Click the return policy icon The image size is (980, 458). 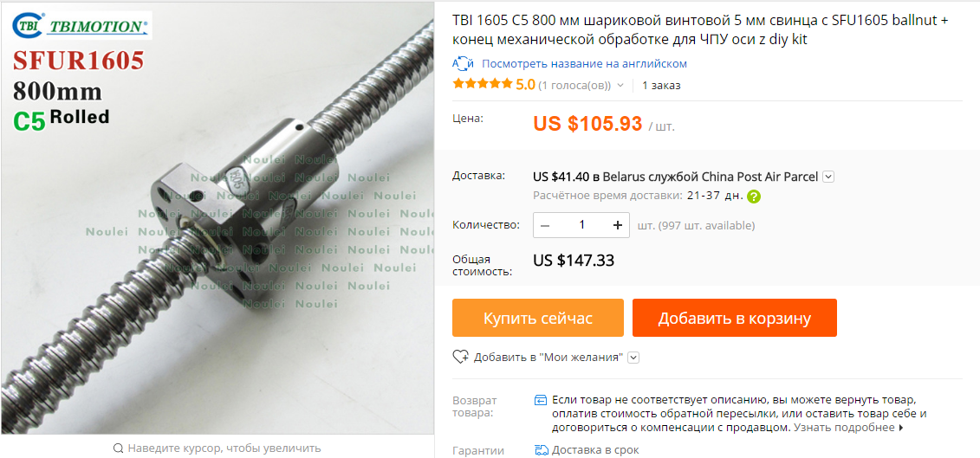542,400
